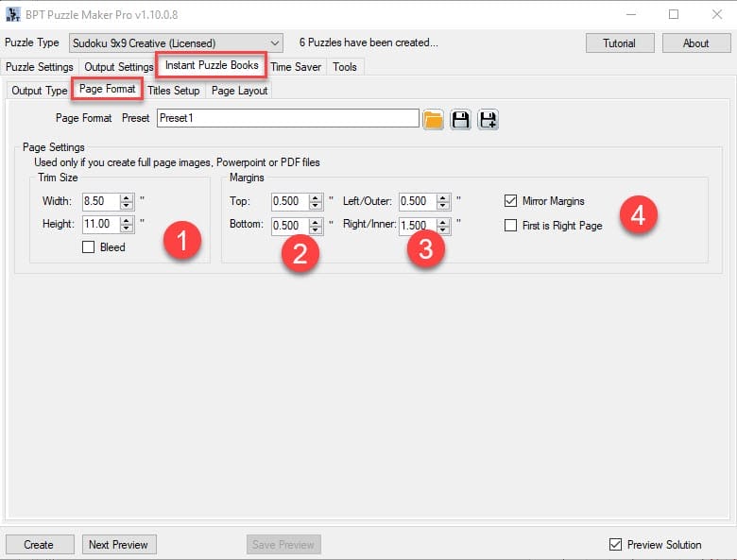The height and width of the screenshot is (560, 737).
Task: Click the save preset as icon with plus
Action: pyautogui.click(x=488, y=119)
